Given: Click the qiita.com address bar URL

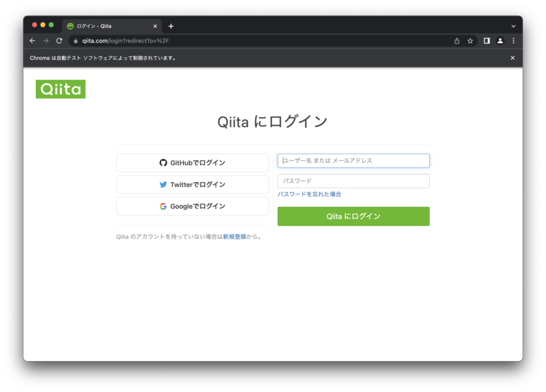Looking at the screenshot, I should point(125,41).
